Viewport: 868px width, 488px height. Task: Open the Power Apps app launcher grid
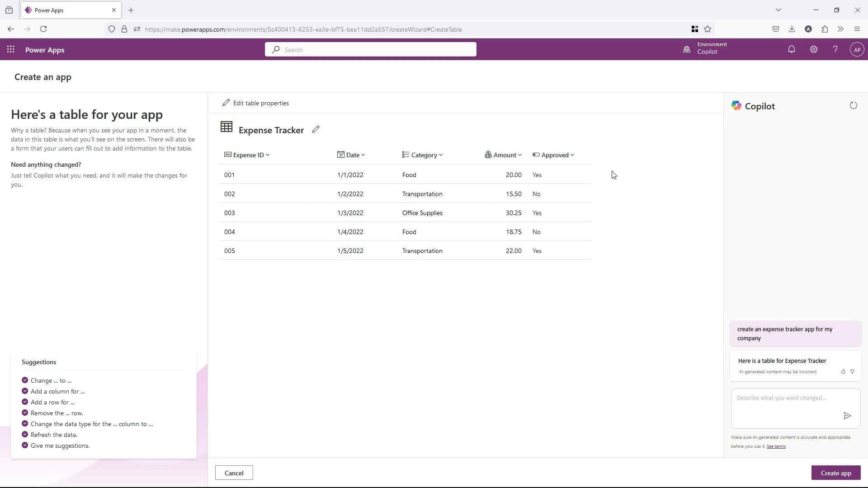10,50
